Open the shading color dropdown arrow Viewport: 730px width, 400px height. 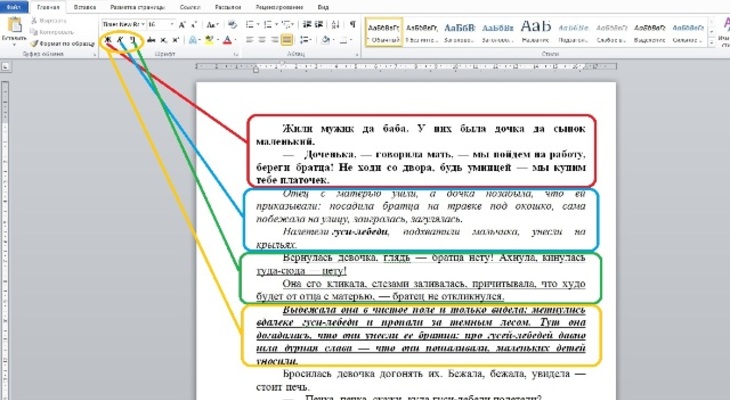(x=333, y=41)
